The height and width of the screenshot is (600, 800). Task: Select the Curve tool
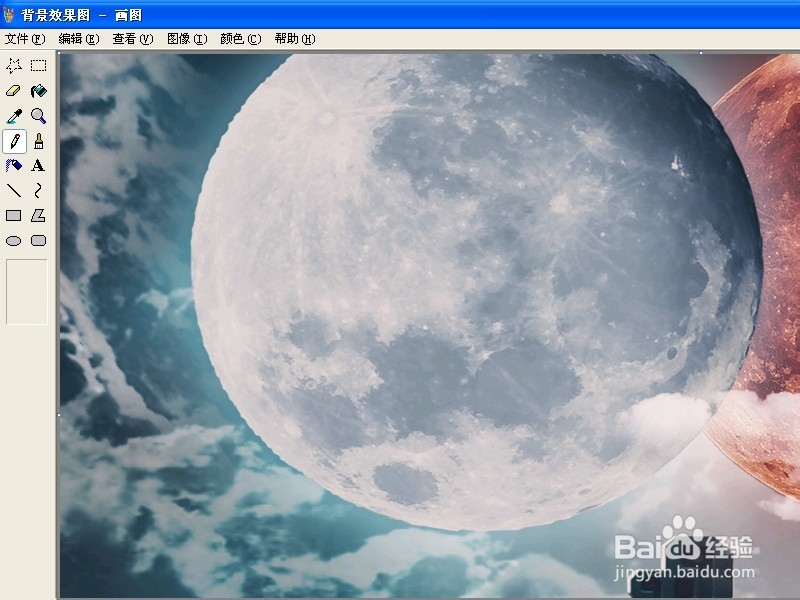point(38,191)
